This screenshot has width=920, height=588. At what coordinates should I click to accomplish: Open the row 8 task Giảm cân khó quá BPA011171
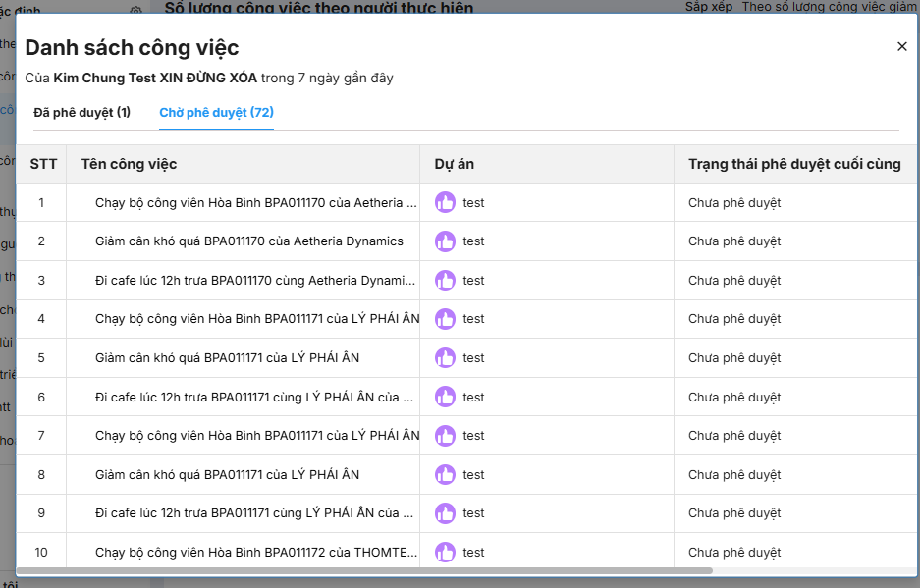coord(227,475)
